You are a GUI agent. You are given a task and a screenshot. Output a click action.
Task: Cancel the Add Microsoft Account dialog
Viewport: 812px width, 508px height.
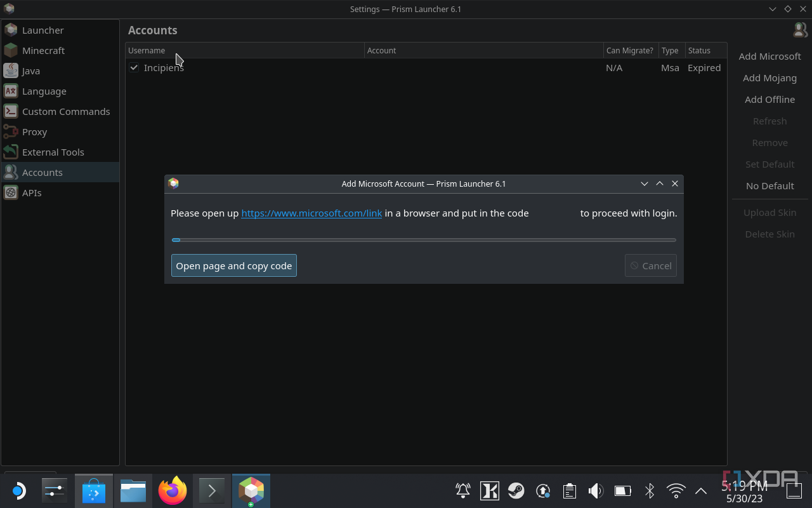[x=651, y=265]
